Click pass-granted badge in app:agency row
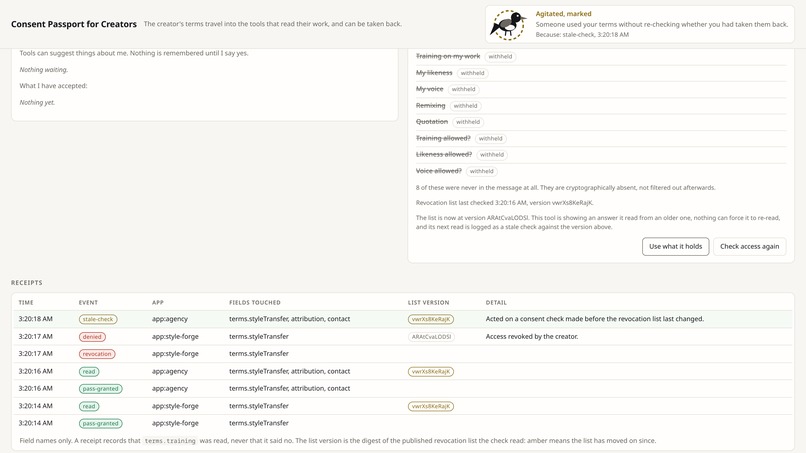This screenshot has width=806, height=453. (x=100, y=389)
